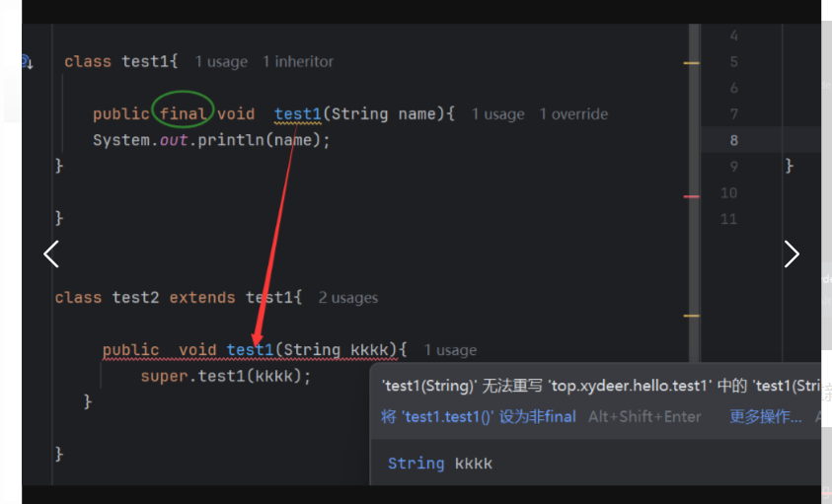This screenshot has width=832, height=504.
Task: Click the red error stripe marker
Action: (691, 197)
